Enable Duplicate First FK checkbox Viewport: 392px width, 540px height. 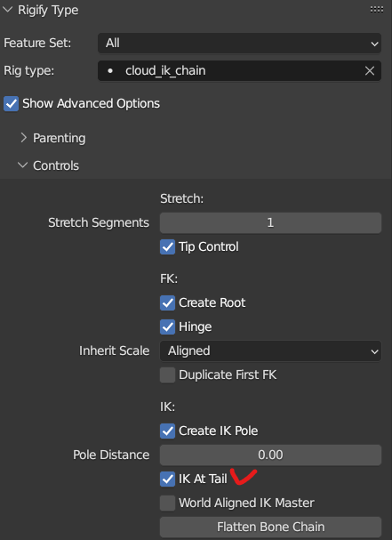[167, 375]
